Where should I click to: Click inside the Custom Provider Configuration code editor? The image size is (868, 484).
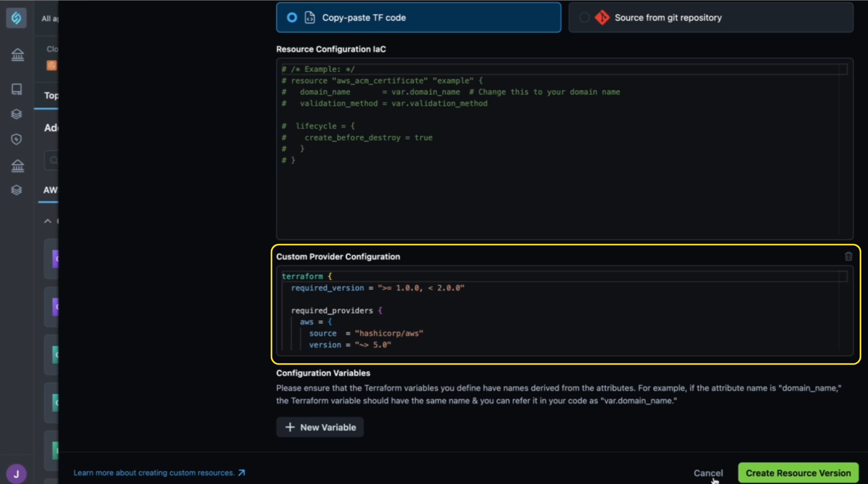point(565,310)
